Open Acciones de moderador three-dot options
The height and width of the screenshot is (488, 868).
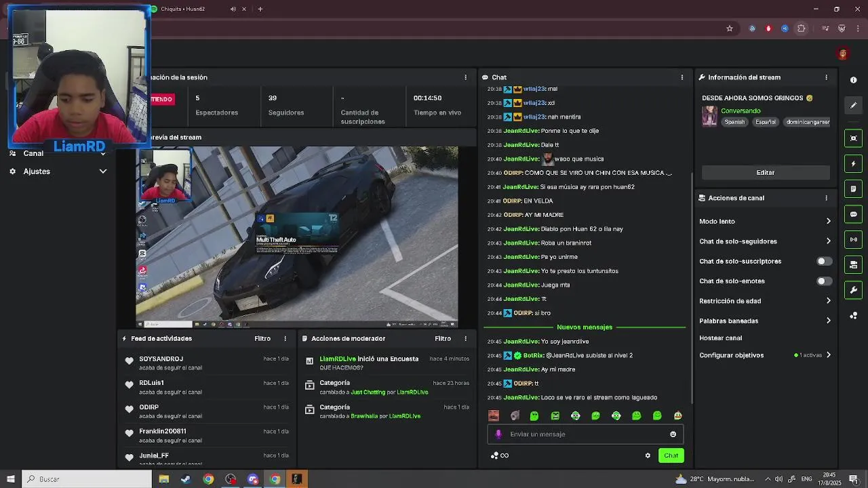465,338
